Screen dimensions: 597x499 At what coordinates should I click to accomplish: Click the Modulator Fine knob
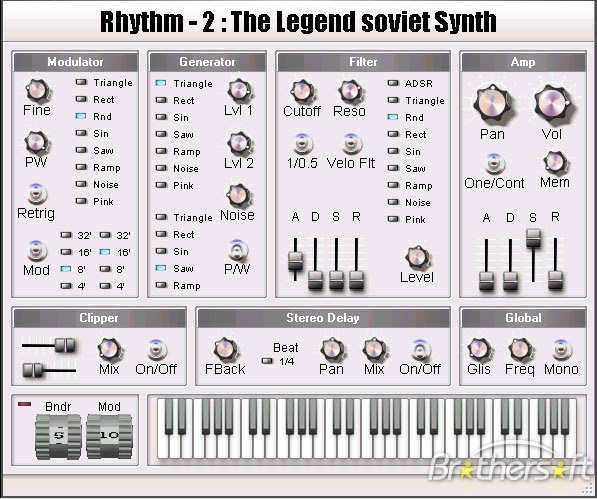click(x=37, y=91)
